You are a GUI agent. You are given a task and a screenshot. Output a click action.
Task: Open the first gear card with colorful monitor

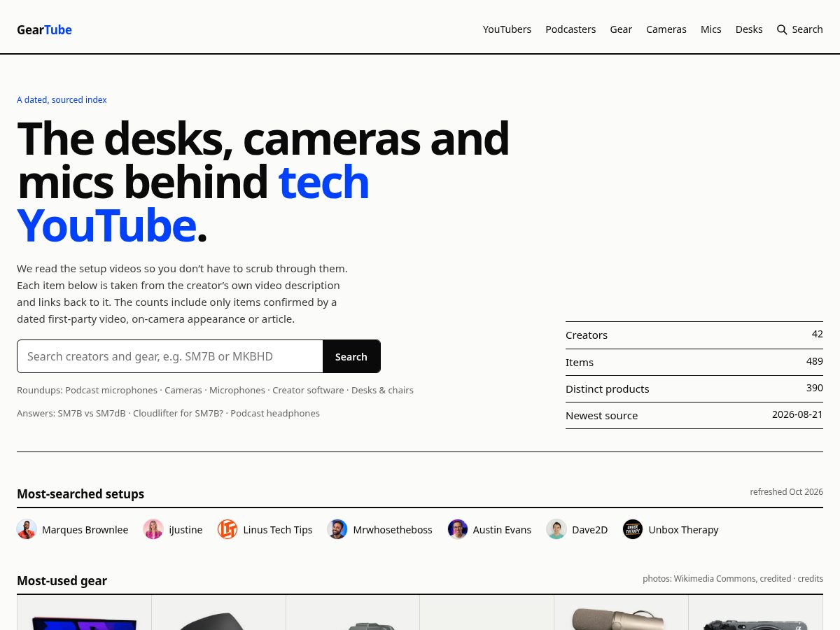pos(84,613)
